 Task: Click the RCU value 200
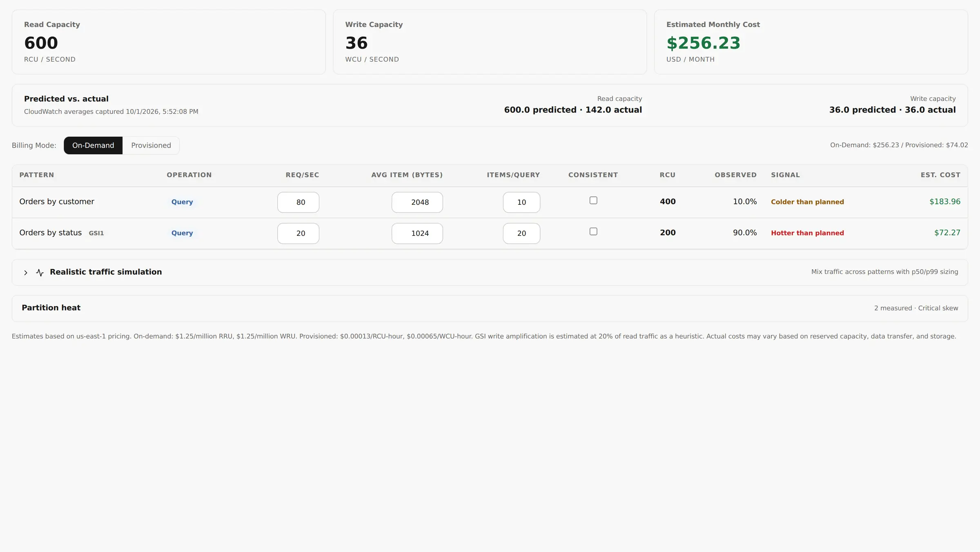(x=668, y=232)
